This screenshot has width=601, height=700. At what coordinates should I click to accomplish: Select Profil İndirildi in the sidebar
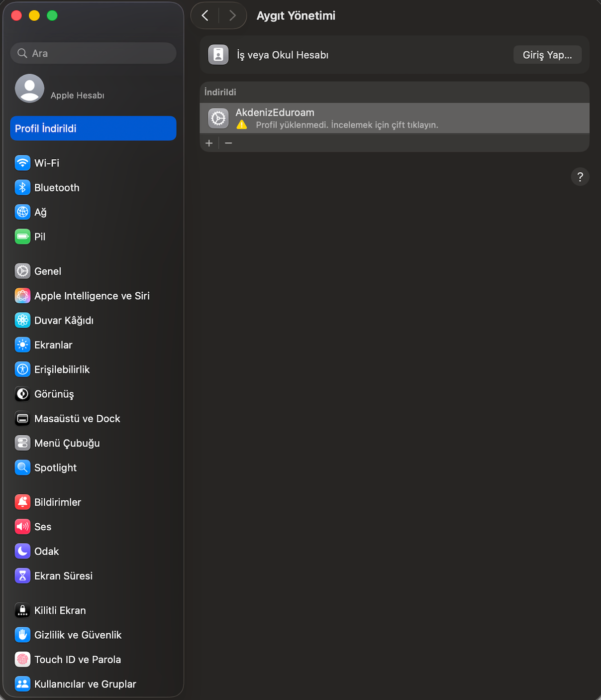click(93, 128)
